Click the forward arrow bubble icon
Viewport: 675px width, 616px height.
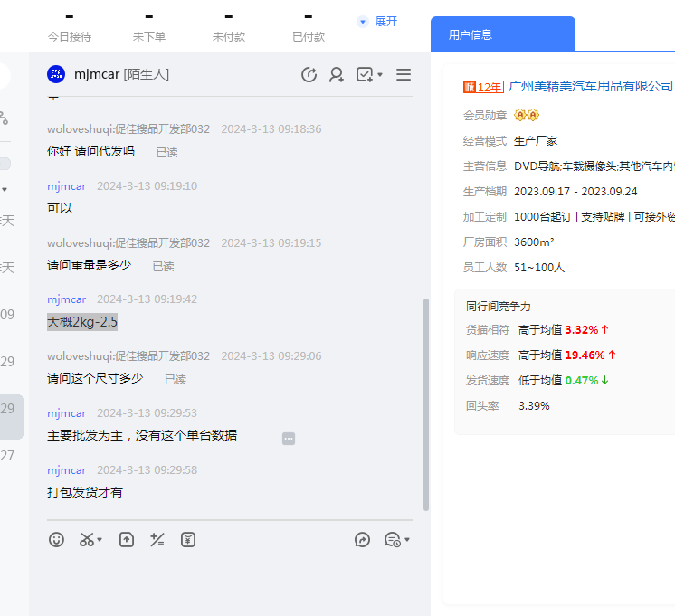pyautogui.click(x=362, y=540)
